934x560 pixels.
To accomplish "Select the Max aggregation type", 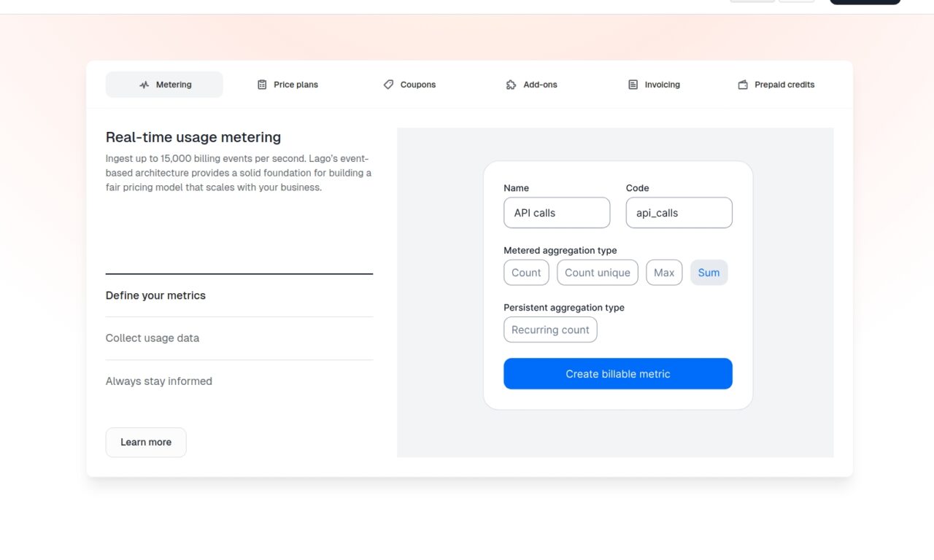I will (x=664, y=273).
